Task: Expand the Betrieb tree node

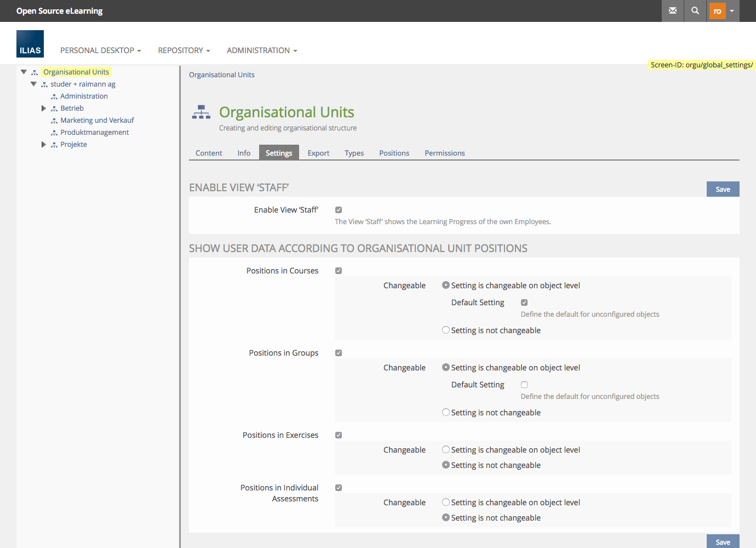Action: pos(44,109)
